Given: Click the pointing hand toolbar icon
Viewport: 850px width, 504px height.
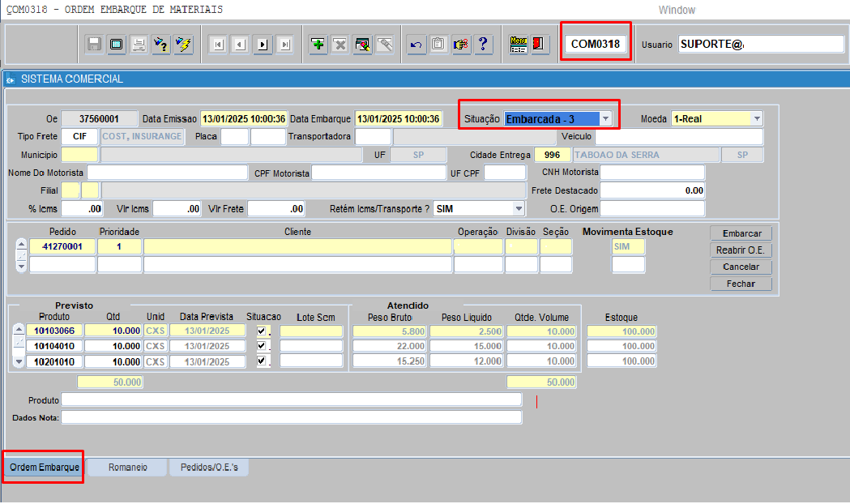Looking at the screenshot, I should [x=461, y=45].
